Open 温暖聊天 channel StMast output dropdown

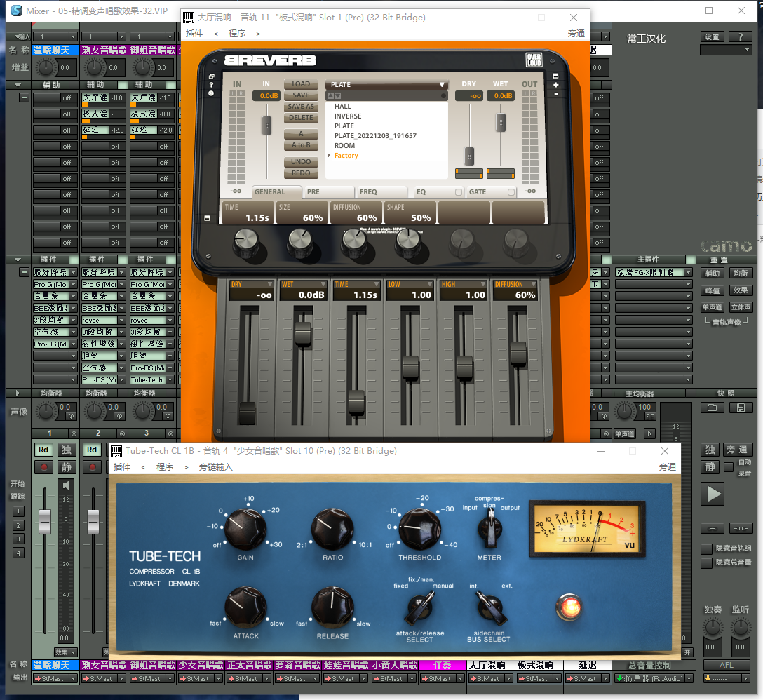tap(74, 678)
